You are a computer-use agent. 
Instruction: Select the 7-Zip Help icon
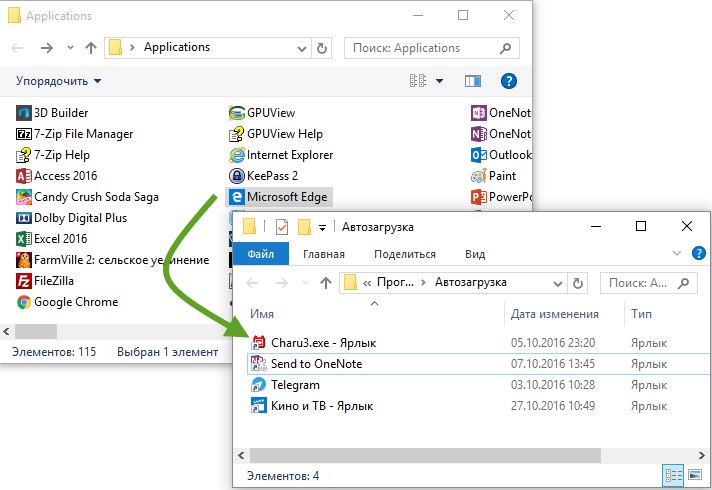24,155
